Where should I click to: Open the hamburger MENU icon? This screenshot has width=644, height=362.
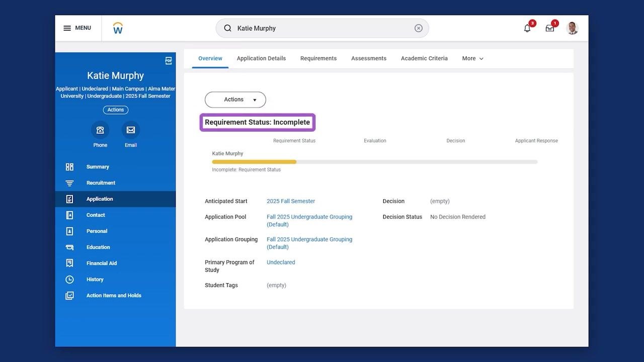click(67, 28)
